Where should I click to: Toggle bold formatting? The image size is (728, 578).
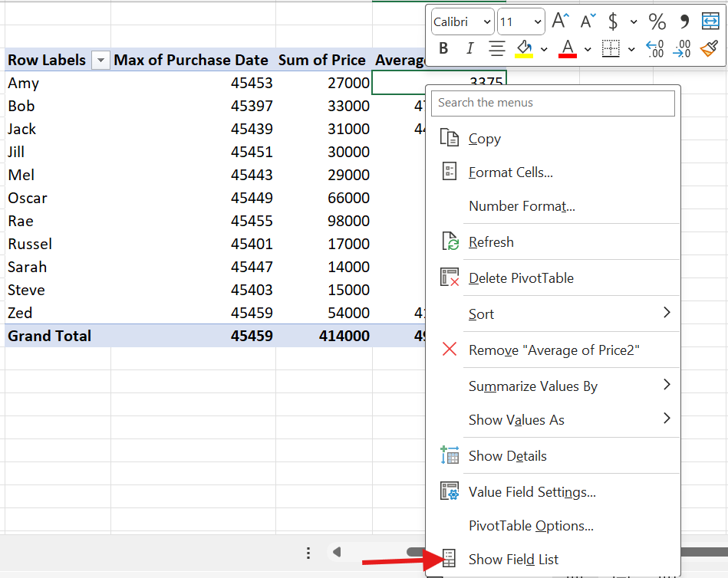[x=443, y=48]
